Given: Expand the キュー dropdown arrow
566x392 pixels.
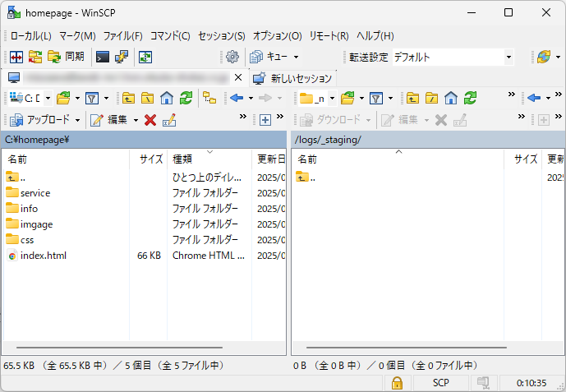Looking at the screenshot, I should [x=296, y=58].
